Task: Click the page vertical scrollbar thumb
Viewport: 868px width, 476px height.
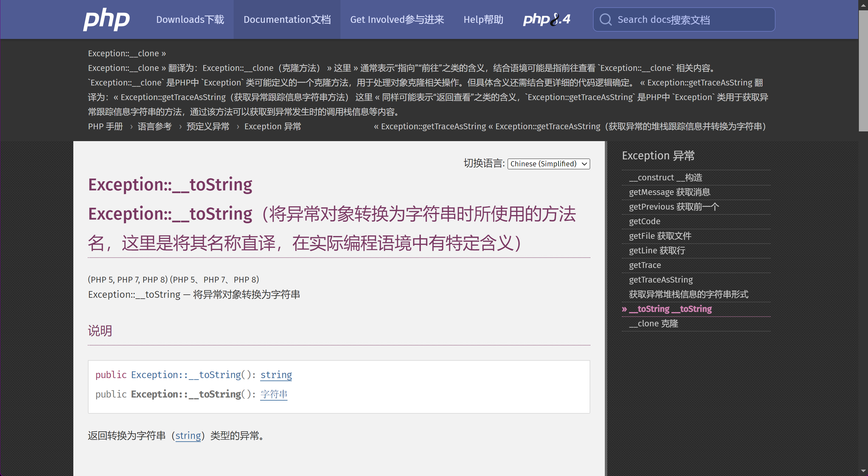Action: coord(863,71)
